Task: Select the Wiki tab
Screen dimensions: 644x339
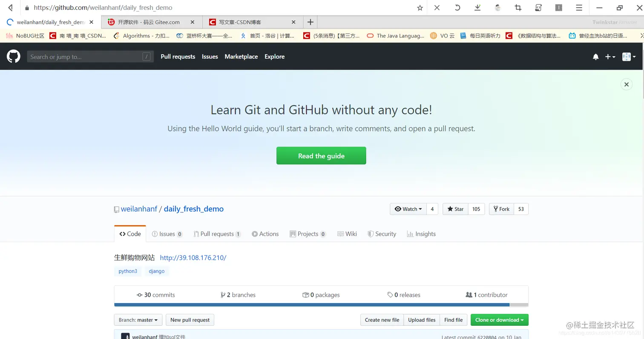Action: coord(347,234)
